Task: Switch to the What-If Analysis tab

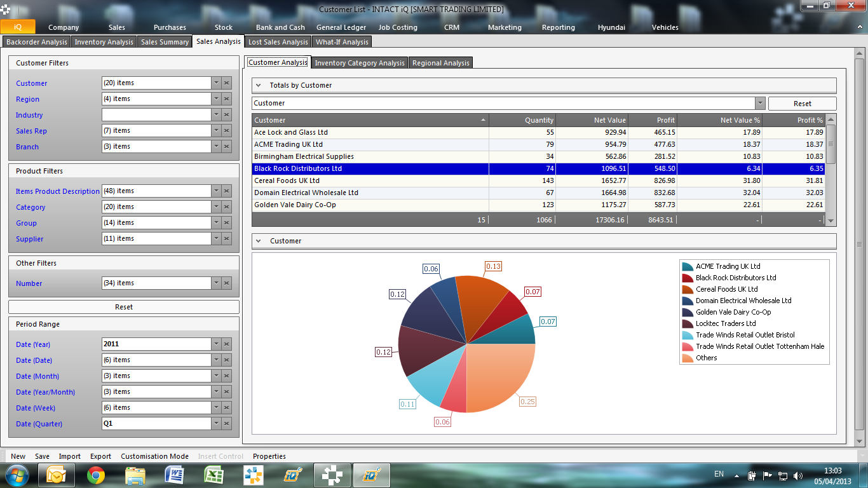Action: (342, 42)
